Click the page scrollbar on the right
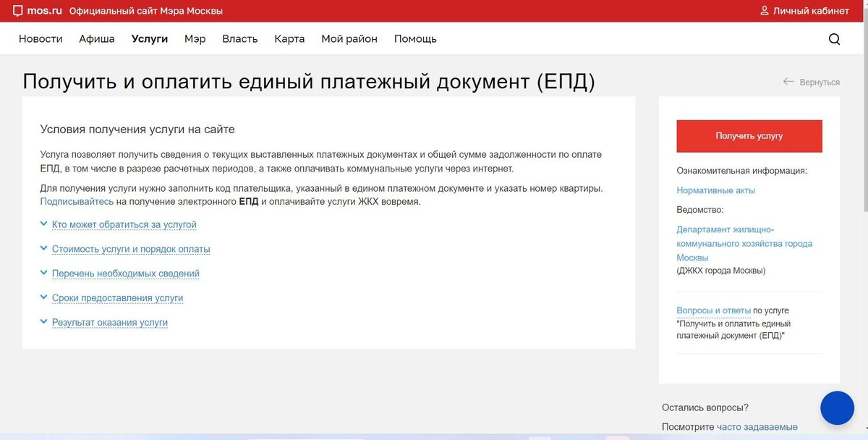Screen dimensions: 868x440 click(x=864, y=217)
